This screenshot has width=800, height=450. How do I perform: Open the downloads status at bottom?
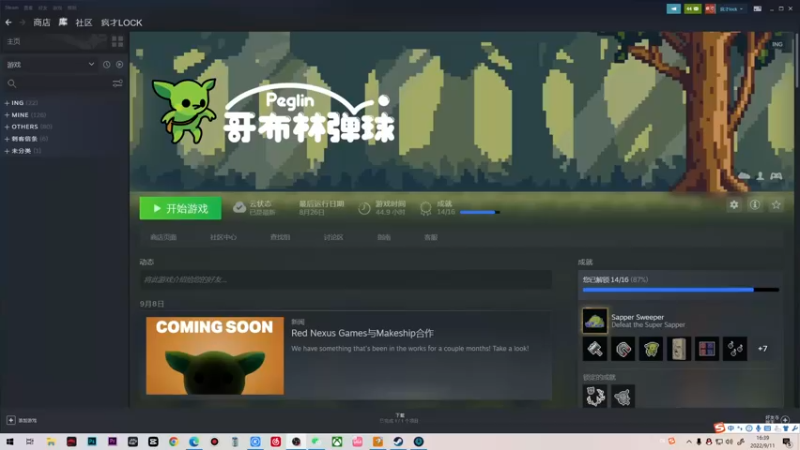click(399, 418)
